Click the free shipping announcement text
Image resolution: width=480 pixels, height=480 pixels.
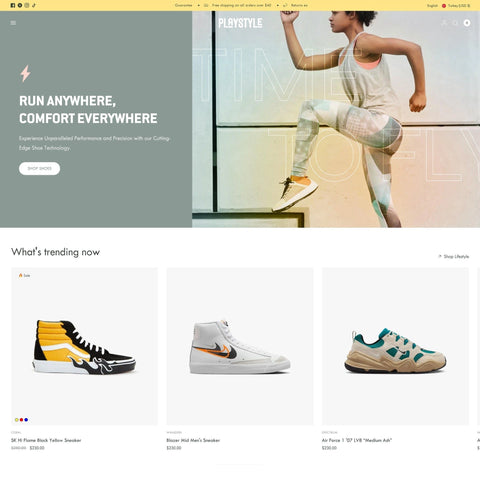pos(241,5)
